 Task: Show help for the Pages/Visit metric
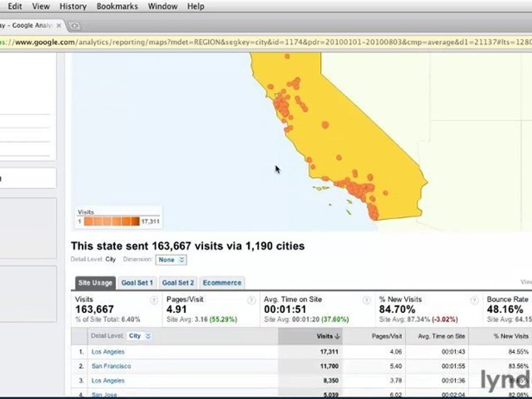(x=252, y=300)
